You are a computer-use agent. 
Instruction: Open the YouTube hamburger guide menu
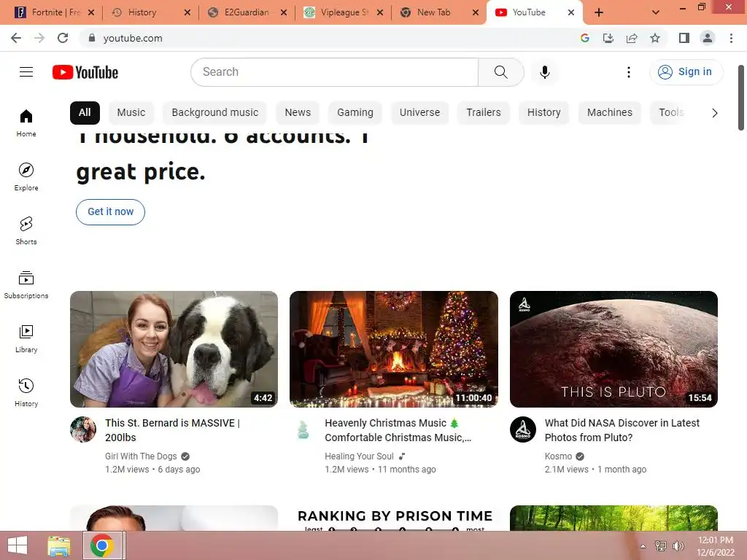click(26, 72)
